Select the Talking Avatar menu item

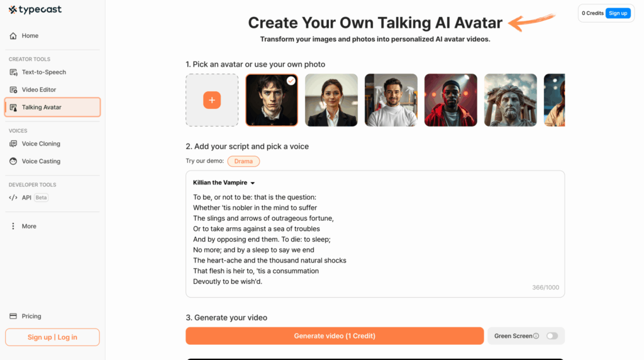[x=52, y=108]
